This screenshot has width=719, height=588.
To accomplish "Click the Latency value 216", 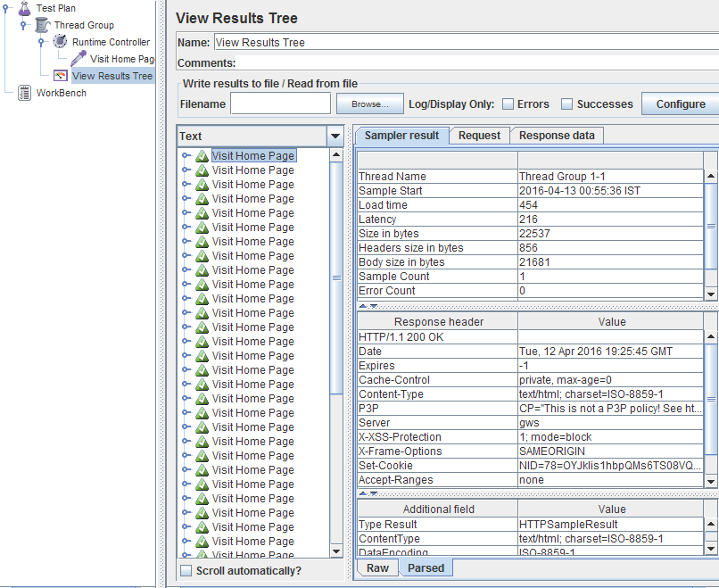I will point(610,219).
